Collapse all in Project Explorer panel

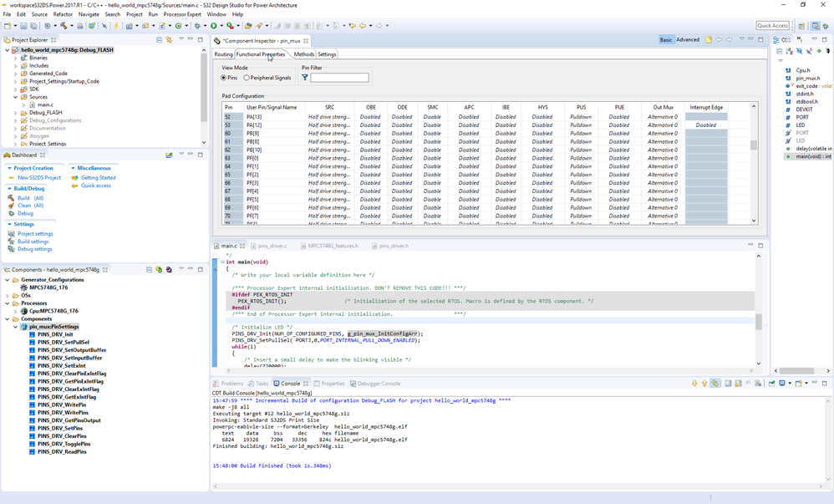[x=159, y=39]
